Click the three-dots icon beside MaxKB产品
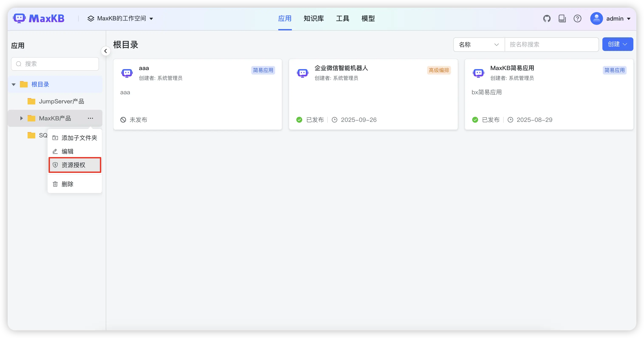 [x=90, y=118]
